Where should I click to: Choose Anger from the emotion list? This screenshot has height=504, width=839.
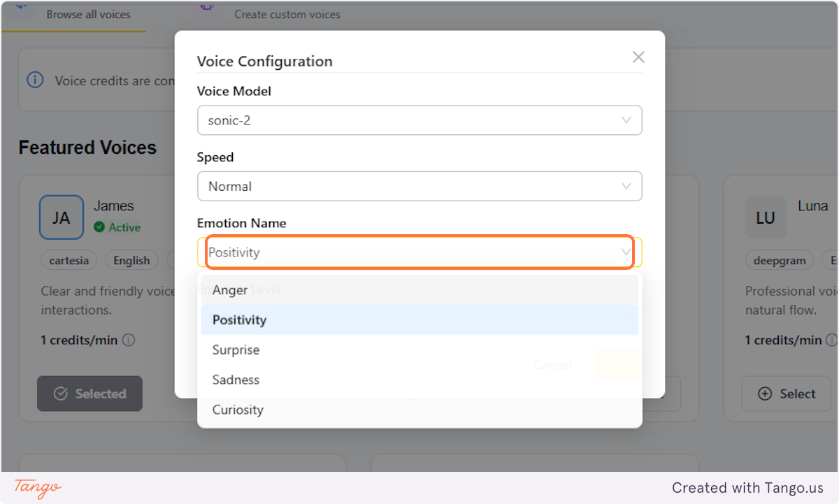[419, 289]
